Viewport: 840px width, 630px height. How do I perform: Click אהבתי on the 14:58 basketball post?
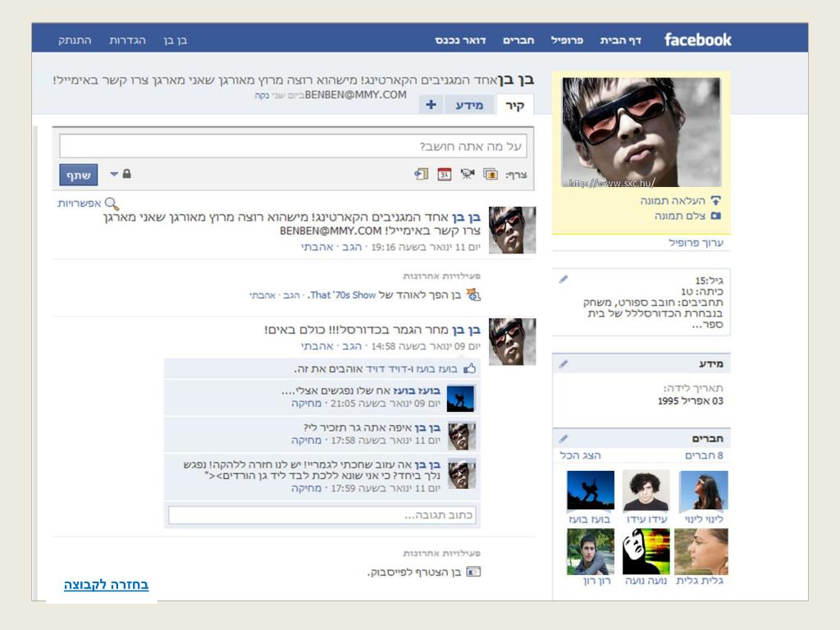pyautogui.click(x=317, y=347)
